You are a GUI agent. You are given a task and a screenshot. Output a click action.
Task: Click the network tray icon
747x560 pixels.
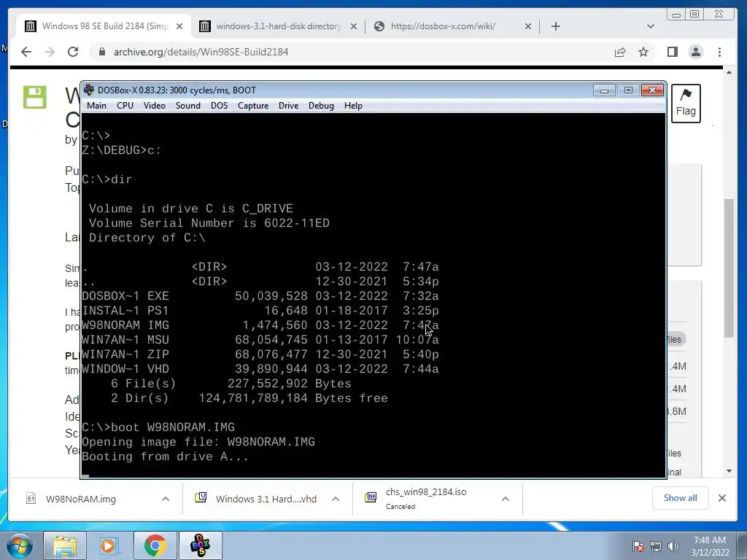tap(656, 546)
